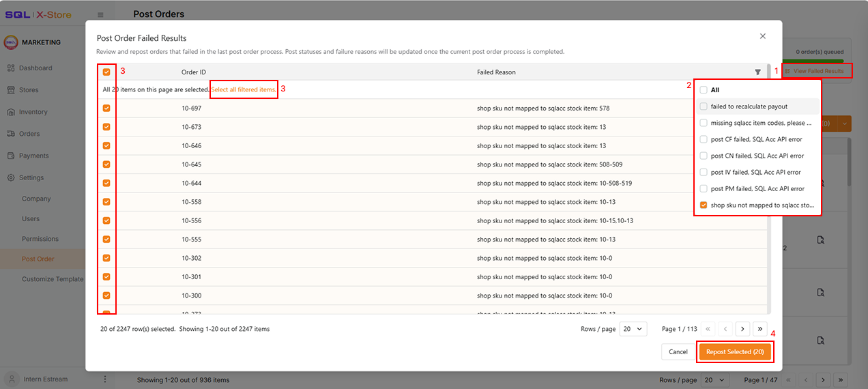Check the 'post CF failed' filter option
This screenshot has height=389, width=868.
coord(704,139)
